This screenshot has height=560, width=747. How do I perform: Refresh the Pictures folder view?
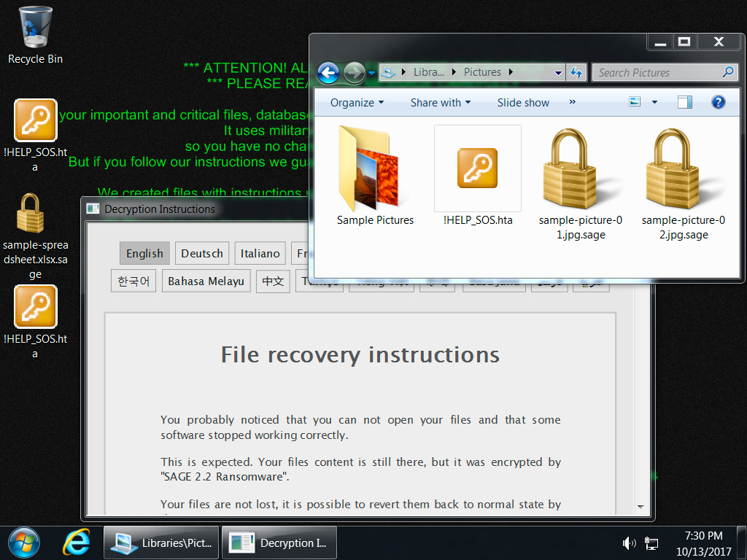click(x=576, y=72)
